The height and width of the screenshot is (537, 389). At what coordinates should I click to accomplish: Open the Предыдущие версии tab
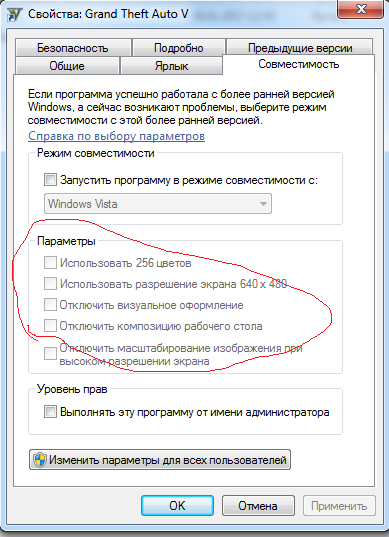[300, 48]
